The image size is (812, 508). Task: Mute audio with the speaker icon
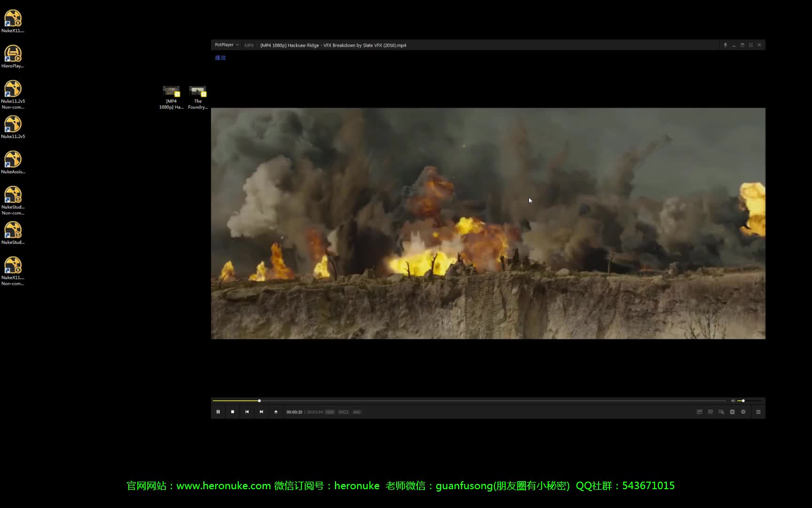pos(733,401)
